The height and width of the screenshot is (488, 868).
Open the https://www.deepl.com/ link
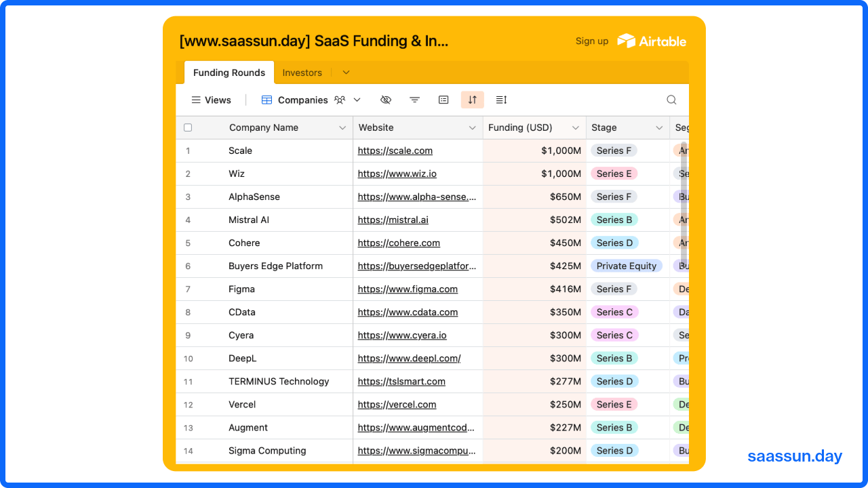[x=410, y=358]
